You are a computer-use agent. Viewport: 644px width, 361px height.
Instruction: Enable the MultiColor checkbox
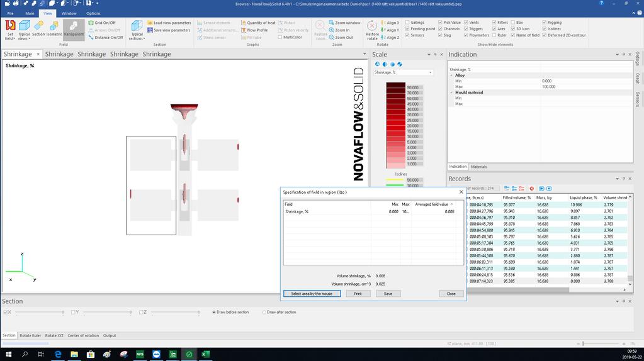(x=280, y=37)
